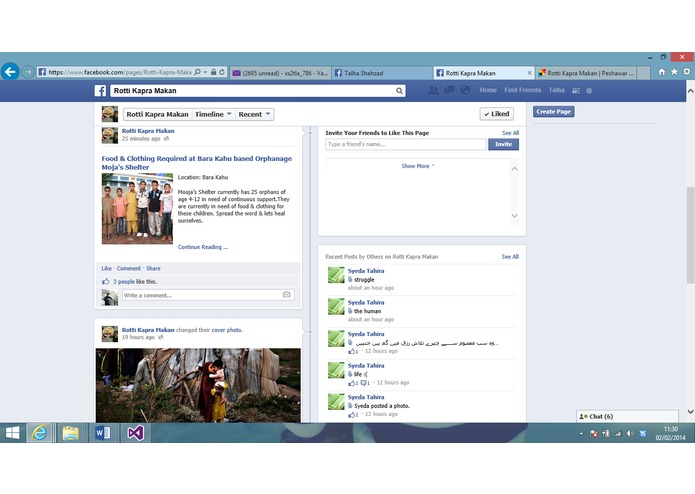
Task: Switch to the Talha Shahzad tab
Action: click(x=382, y=73)
